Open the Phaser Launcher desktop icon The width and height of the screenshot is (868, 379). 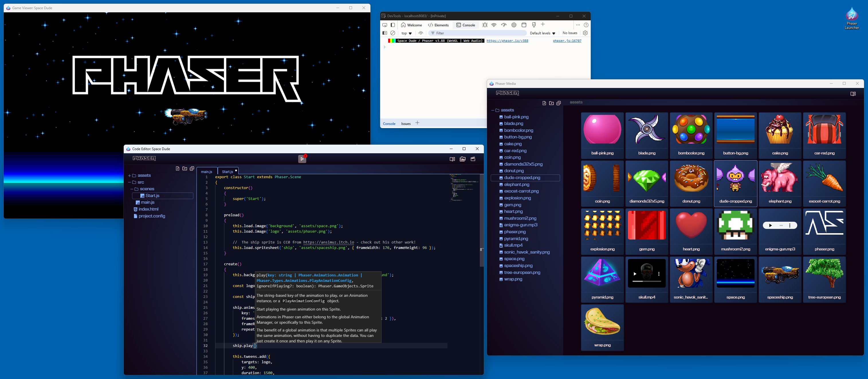pyautogui.click(x=851, y=18)
